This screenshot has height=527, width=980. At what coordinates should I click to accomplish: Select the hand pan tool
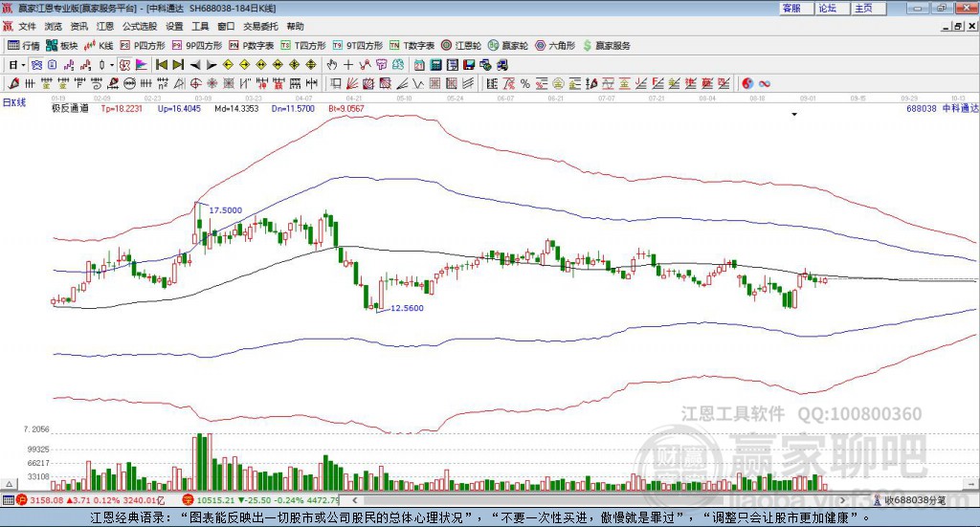coord(332,65)
